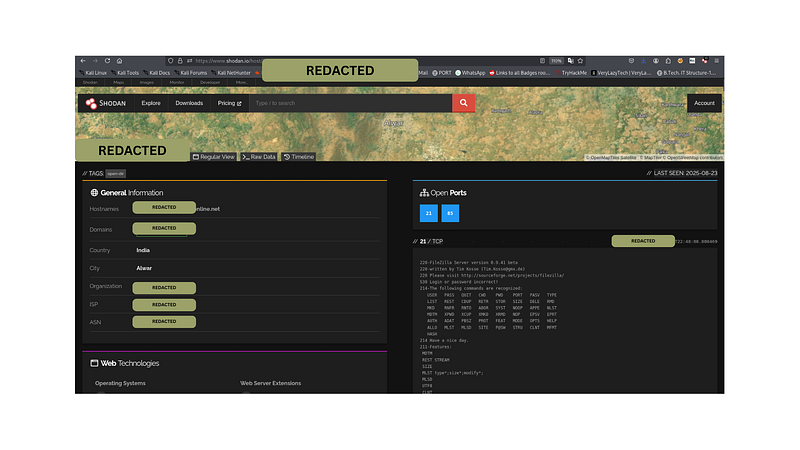This screenshot has height=450, width=800.
Task: Open the tracking protection shield icon
Action: pos(170,61)
